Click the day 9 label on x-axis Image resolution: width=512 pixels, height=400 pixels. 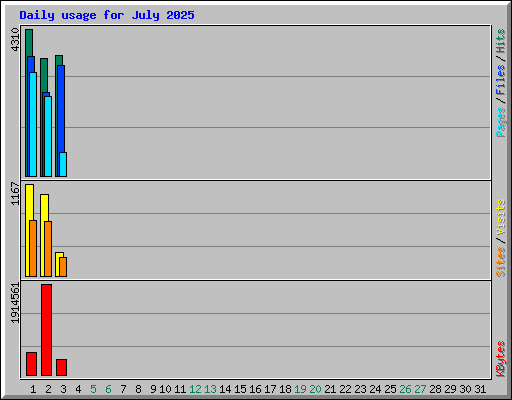153,389
